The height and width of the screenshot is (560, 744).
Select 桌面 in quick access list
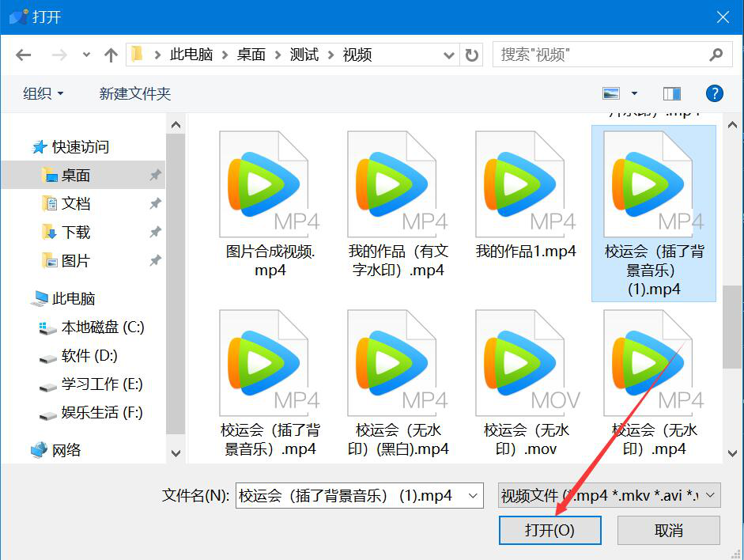click(x=83, y=175)
